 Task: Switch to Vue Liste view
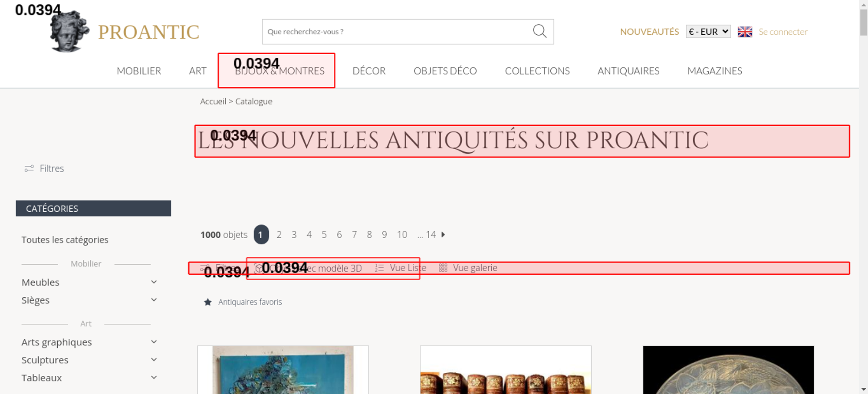point(401,268)
